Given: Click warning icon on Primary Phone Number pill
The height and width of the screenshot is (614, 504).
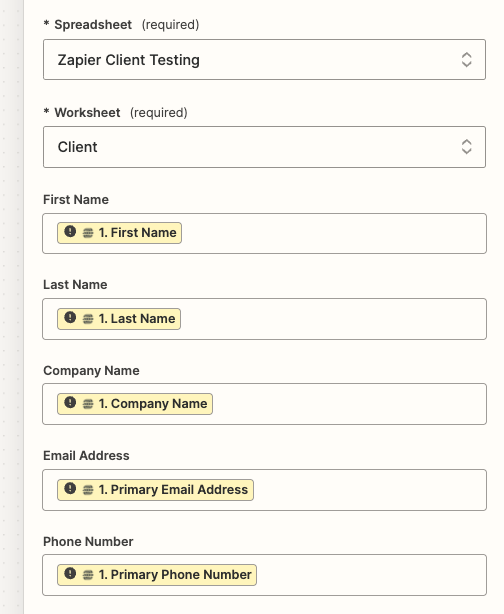Looking at the screenshot, I should (x=70, y=573).
